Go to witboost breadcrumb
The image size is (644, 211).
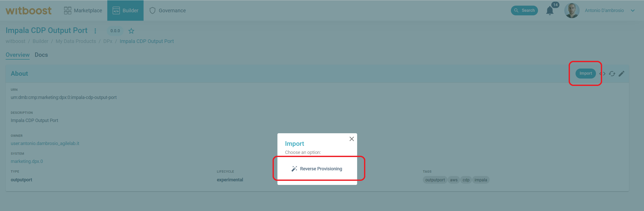(x=16, y=41)
